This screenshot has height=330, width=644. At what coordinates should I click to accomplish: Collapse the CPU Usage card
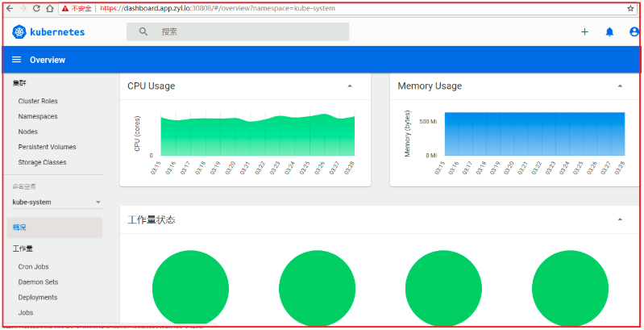(350, 86)
